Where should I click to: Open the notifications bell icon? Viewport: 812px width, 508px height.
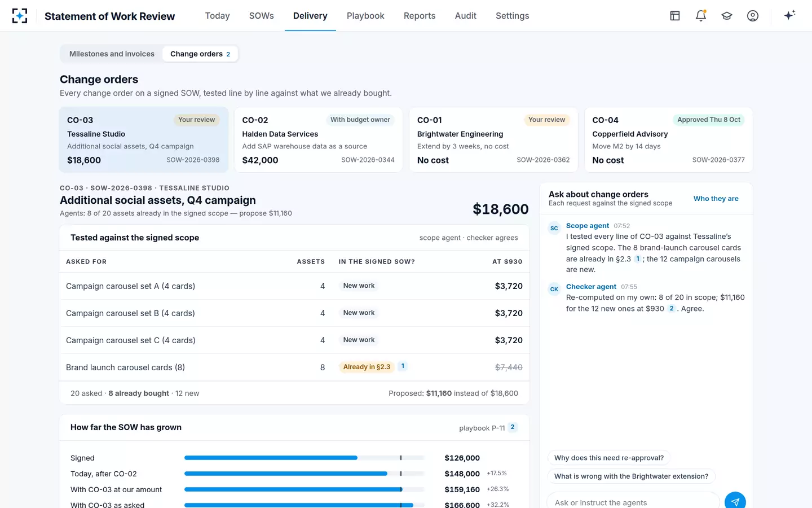tap(701, 16)
